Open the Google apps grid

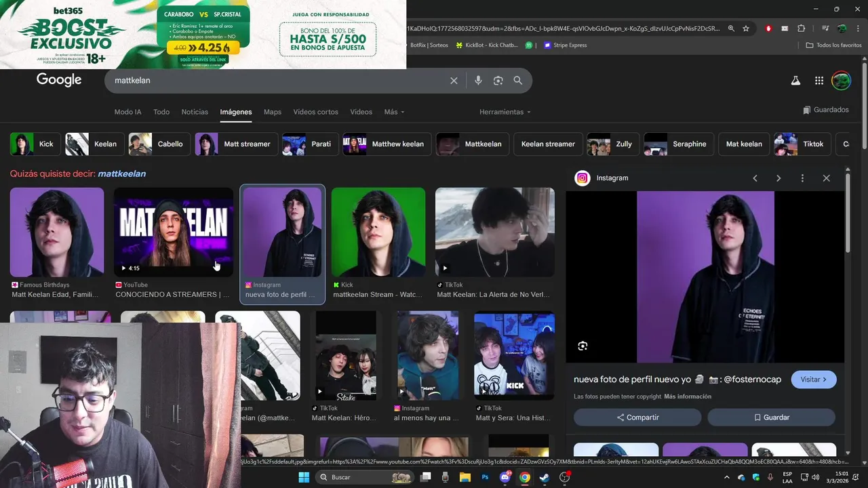point(819,81)
